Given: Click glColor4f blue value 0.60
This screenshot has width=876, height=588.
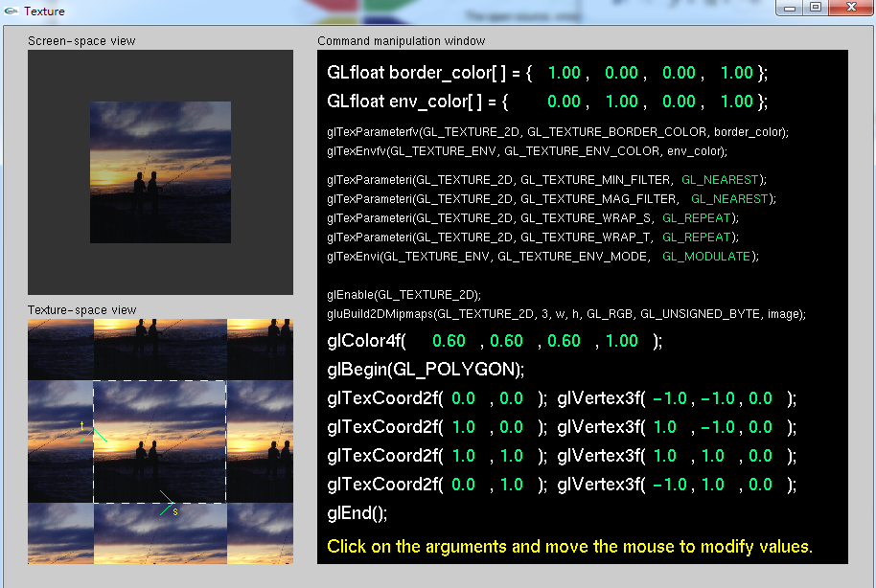Looking at the screenshot, I should click(x=564, y=341).
